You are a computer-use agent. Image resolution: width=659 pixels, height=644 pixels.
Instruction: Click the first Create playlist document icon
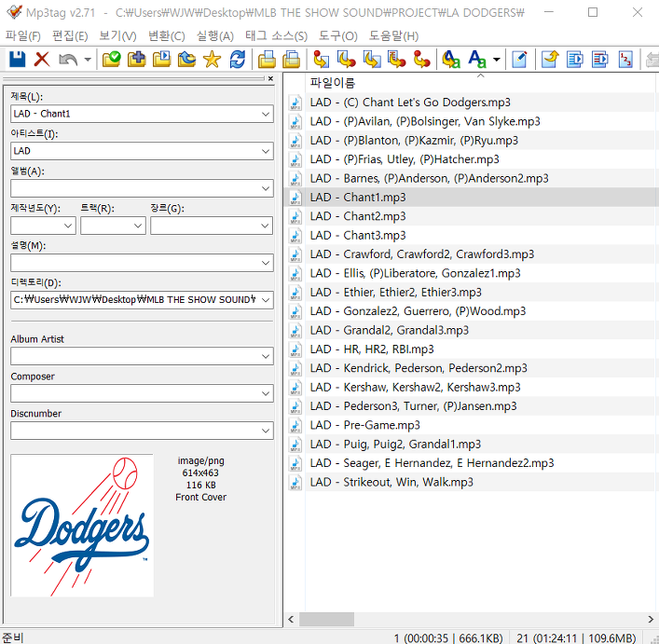pos(574,60)
